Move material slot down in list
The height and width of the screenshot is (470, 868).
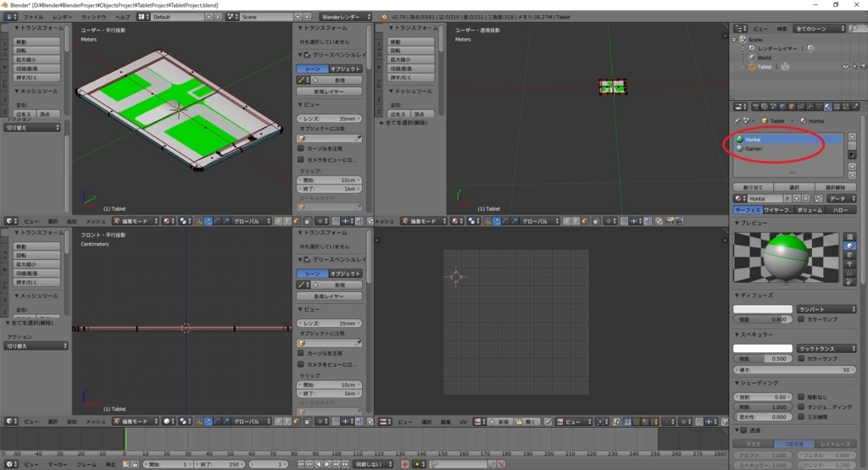tap(853, 176)
